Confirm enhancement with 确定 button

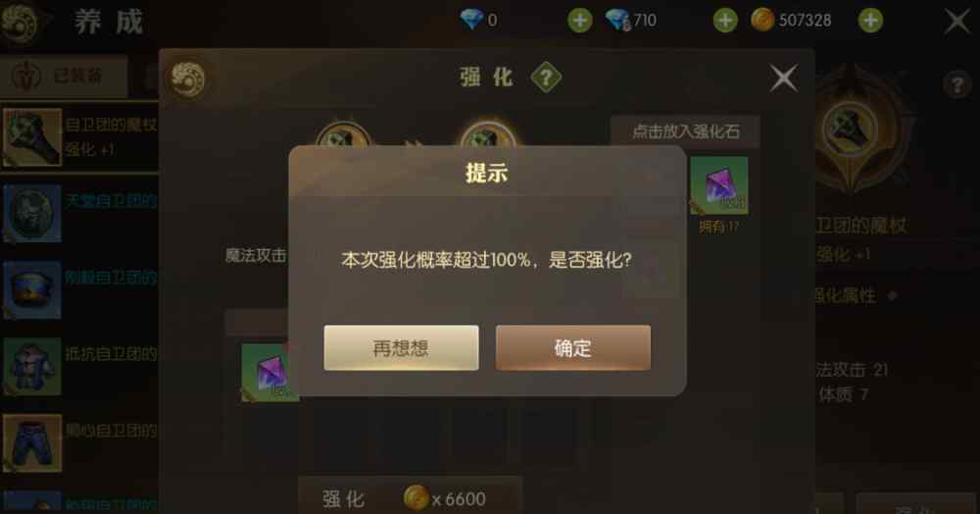coord(572,347)
